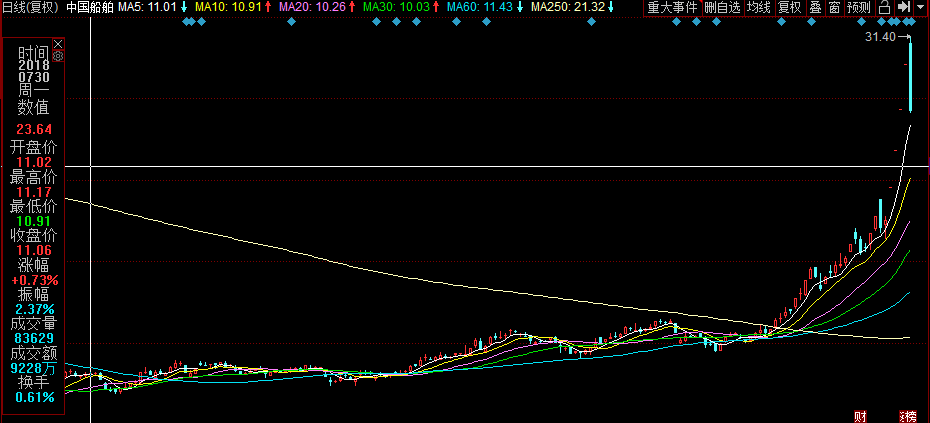Jump to latest bar arrow icon
This screenshot has height=423, width=930.
point(904,8)
